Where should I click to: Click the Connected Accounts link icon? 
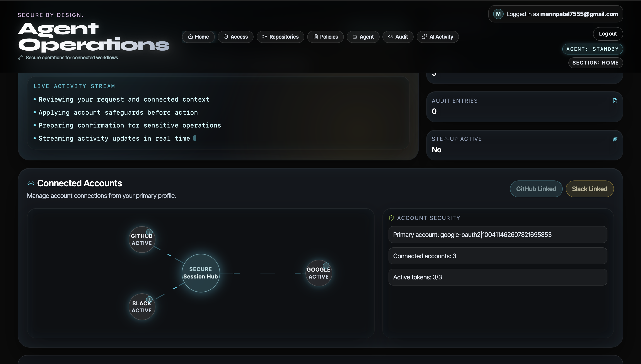[31, 184]
